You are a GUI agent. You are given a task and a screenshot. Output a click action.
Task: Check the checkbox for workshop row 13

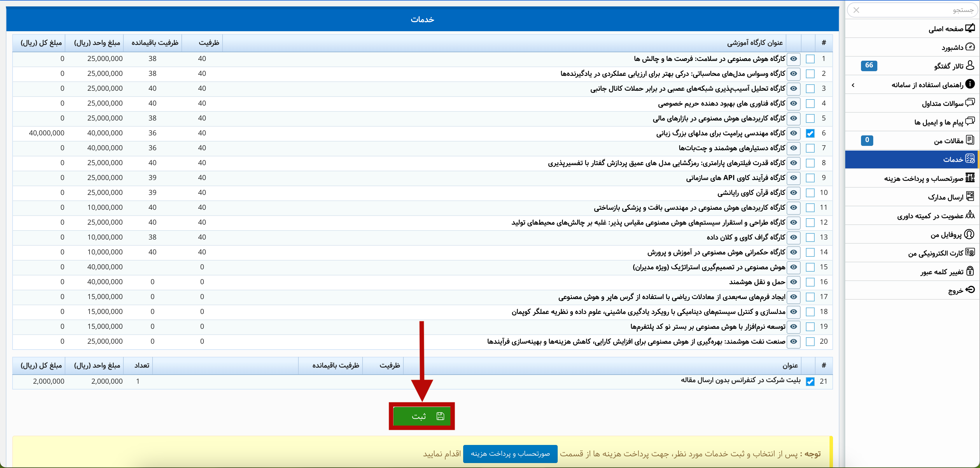(810, 238)
